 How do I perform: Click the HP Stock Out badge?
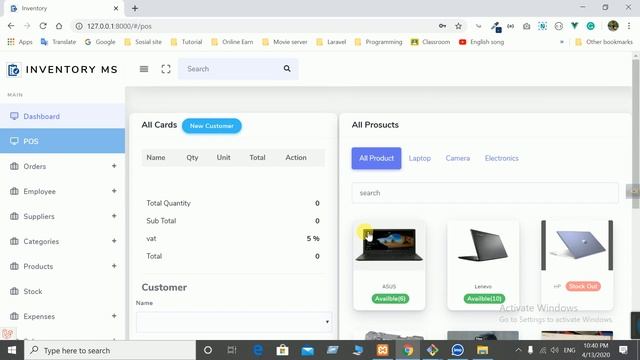[x=583, y=286]
